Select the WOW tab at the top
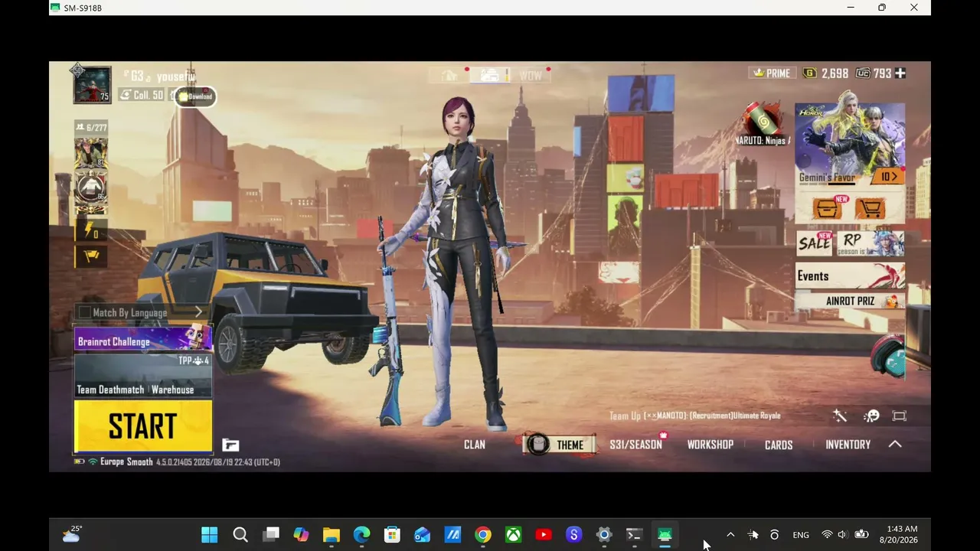This screenshot has width=980, height=551. pyautogui.click(x=531, y=75)
